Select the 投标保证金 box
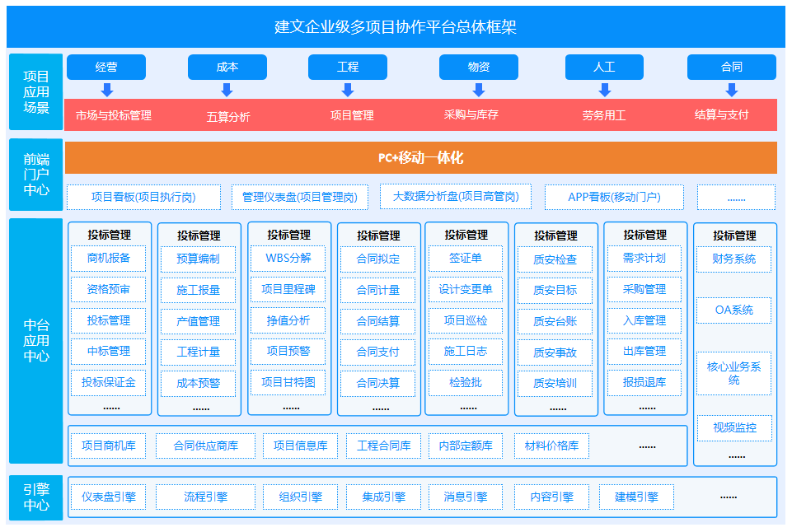 (109, 383)
